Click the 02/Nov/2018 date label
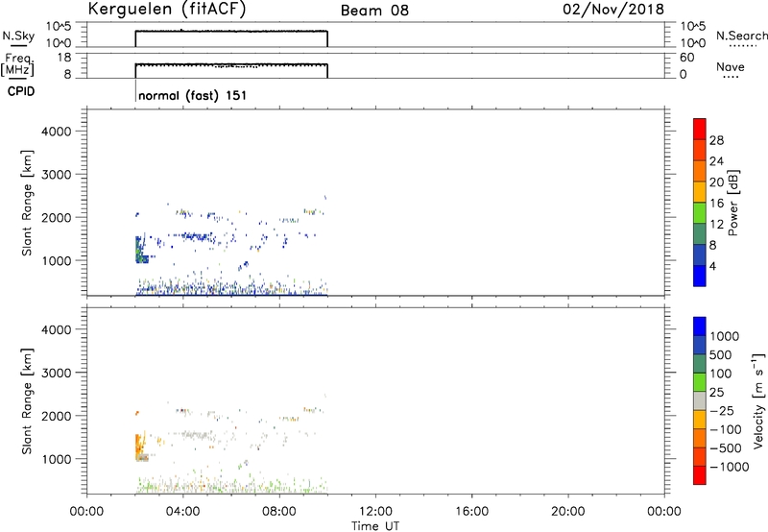Screen dimensions: 768x532 pyautogui.click(x=613, y=10)
